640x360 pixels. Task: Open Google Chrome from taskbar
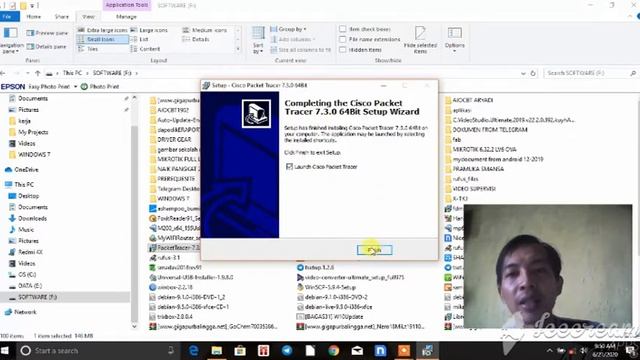[333, 350]
